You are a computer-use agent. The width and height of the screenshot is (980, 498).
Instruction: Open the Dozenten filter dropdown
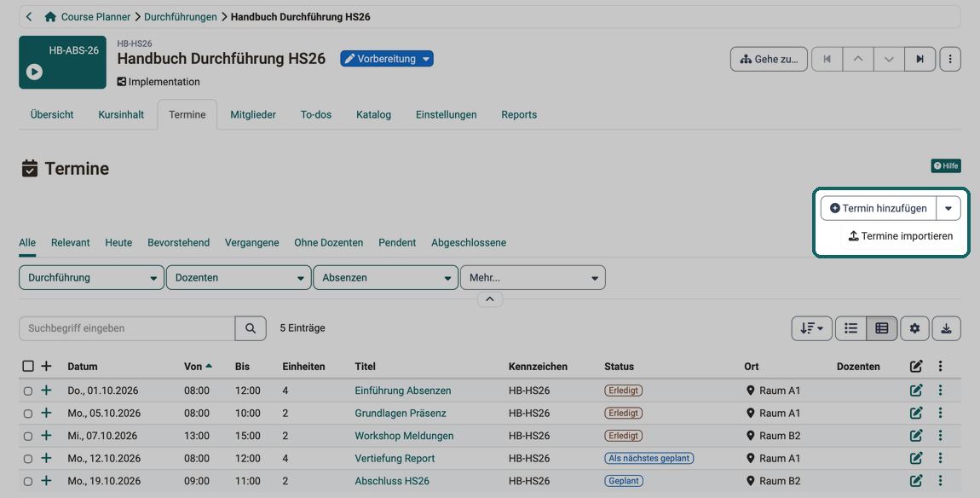coord(239,278)
